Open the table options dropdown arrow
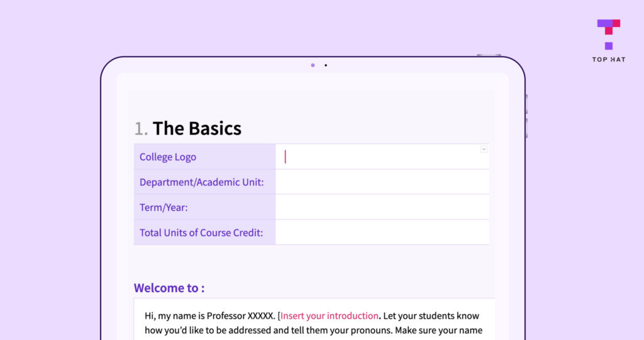 pos(484,149)
